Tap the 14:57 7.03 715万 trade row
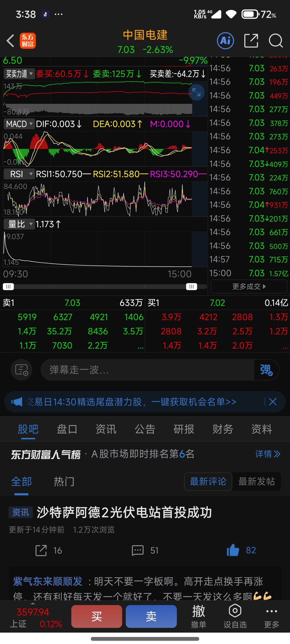This screenshot has height=644, width=290. tap(249, 259)
